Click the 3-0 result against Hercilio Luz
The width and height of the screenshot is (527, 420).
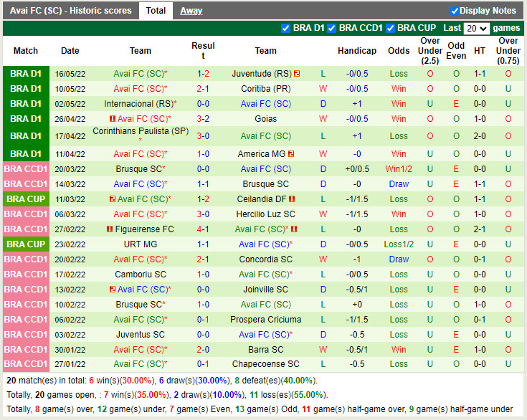(203, 214)
